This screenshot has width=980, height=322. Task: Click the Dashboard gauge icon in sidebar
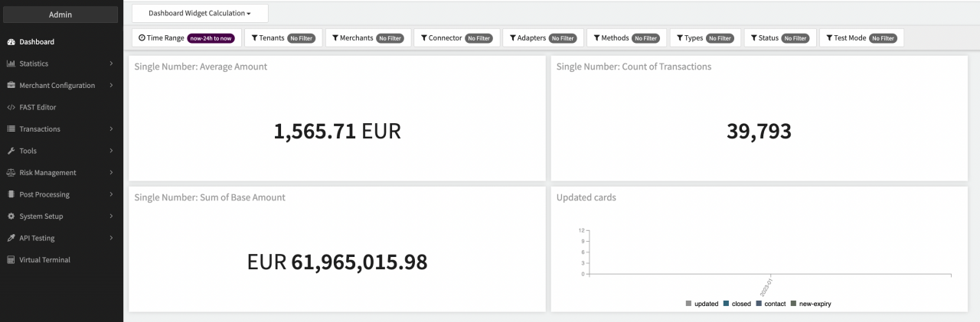(x=11, y=42)
